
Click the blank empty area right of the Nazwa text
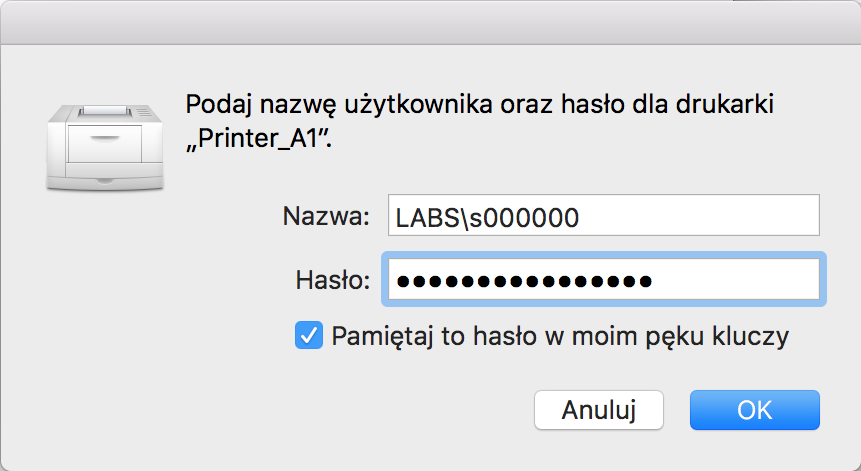(x=700, y=215)
